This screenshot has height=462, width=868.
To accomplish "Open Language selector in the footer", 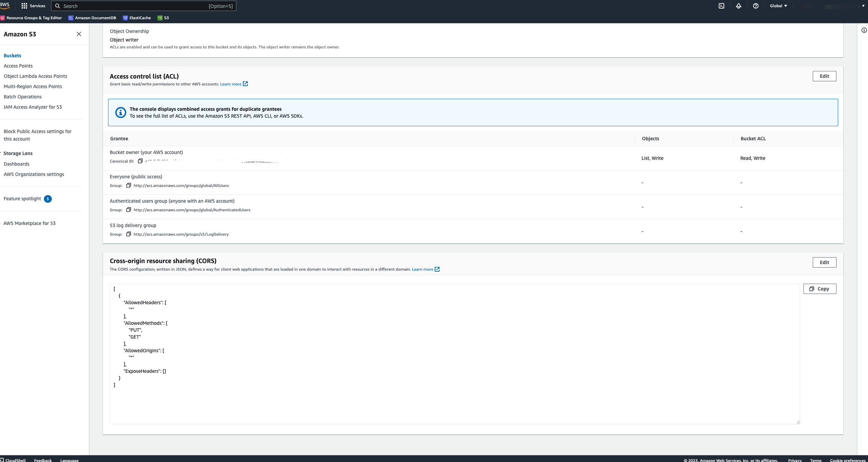I will point(69,460).
